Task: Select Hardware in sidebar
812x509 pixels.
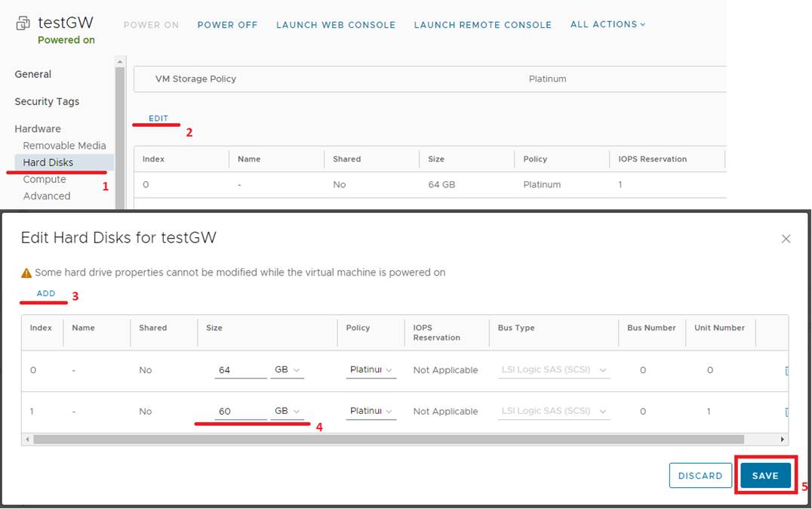Action: pyautogui.click(x=37, y=128)
